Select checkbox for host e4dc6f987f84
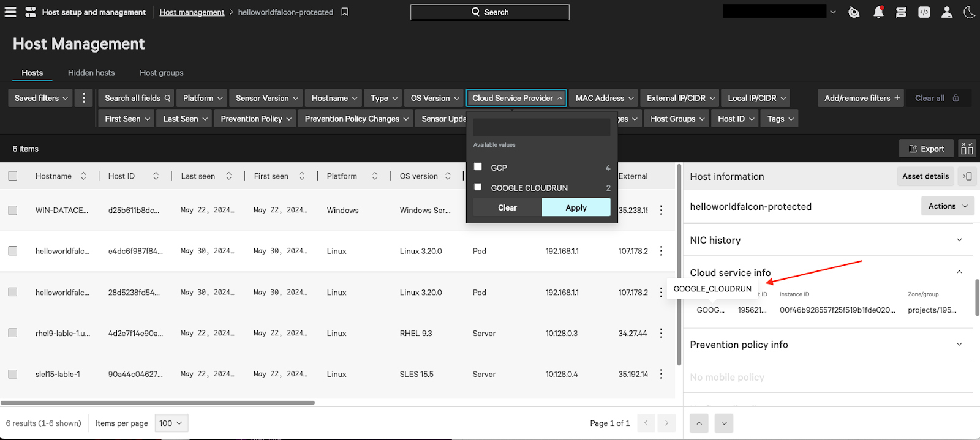Viewport: 980px width, 440px height. [x=13, y=251]
